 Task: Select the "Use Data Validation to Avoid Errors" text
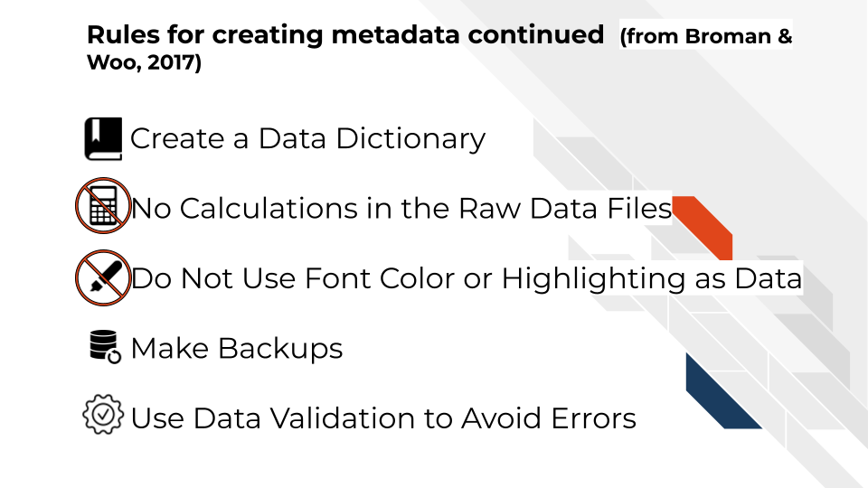coord(383,418)
